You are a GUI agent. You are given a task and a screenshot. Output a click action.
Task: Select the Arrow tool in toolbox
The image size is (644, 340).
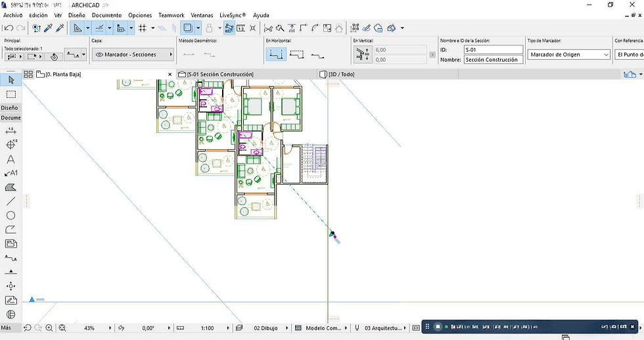click(11, 80)
